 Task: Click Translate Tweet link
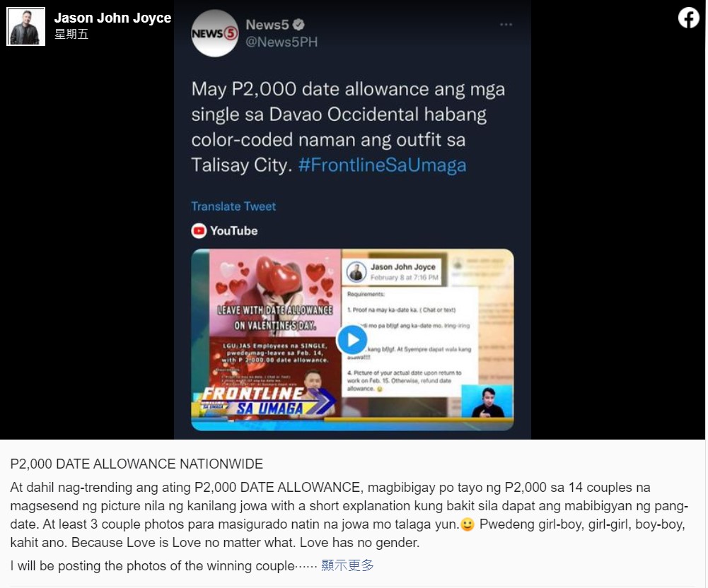pyautogui.click(x=233, y=206)
